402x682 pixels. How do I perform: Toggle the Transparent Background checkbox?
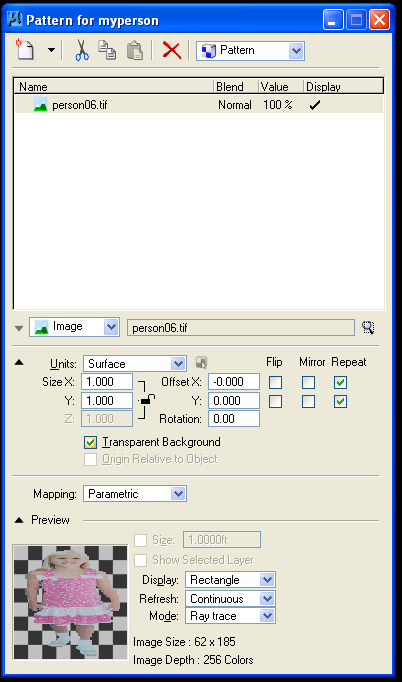click(90, 443)
